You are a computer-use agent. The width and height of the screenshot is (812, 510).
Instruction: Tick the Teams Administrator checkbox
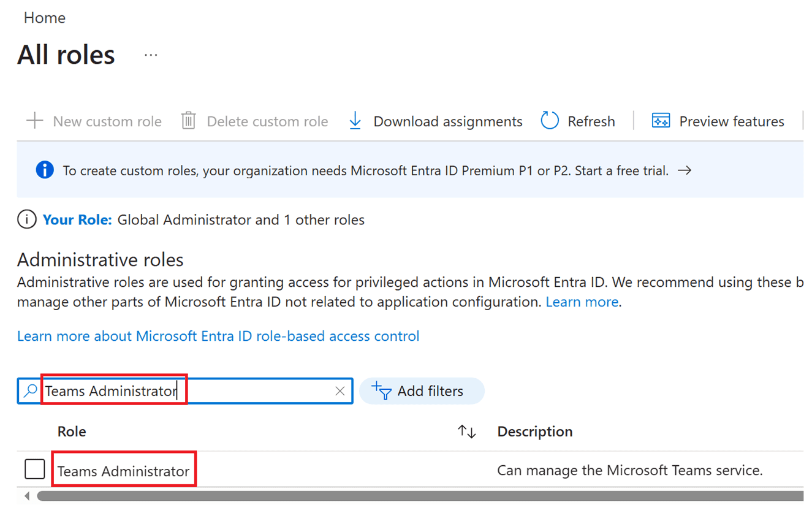pyautogui.click(x=35, y=470)
